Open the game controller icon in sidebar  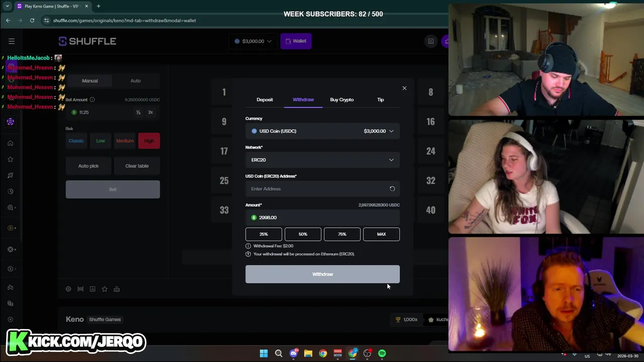pyautogui.click(x=10, y=288)
